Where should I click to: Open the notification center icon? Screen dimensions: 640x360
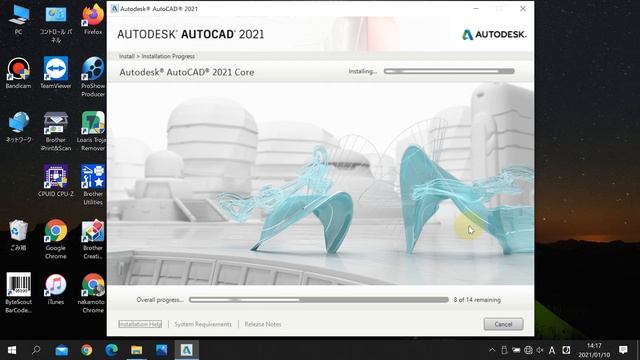tap(623, 350)
